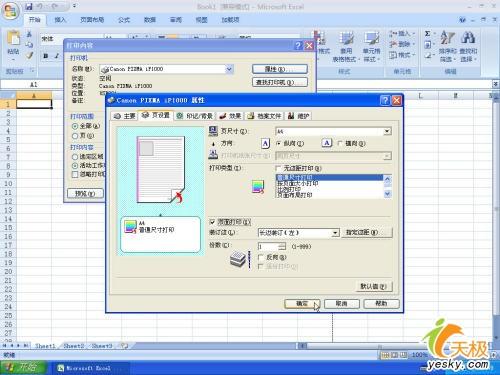Click the AutoSum Σ icon
The width and height of the screenshot is (500, 375).
428,34
